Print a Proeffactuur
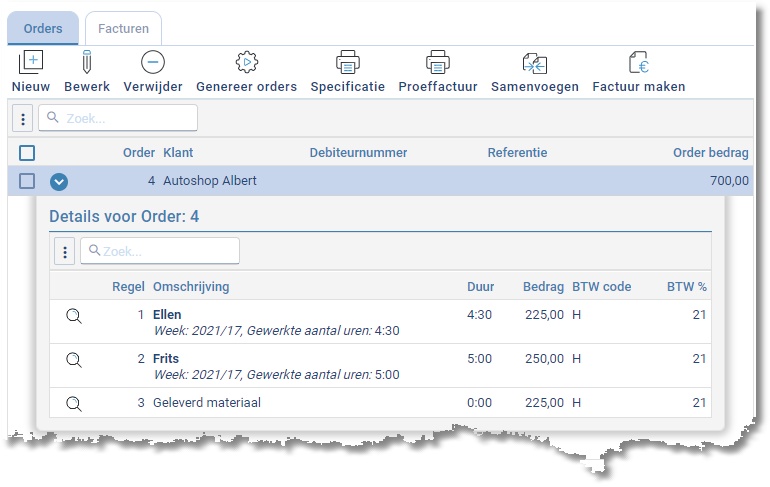This screenshot has height=487, width=770. click(x=438, y=63)
